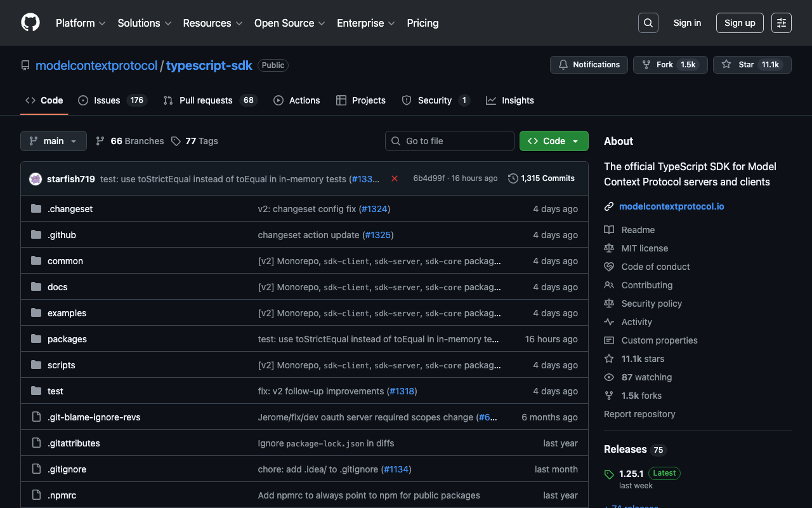This screenshot has height=508, width=812.
Task: Expand the Platform navigation menu
Action: pyautogui.click(x=81, y=23)
